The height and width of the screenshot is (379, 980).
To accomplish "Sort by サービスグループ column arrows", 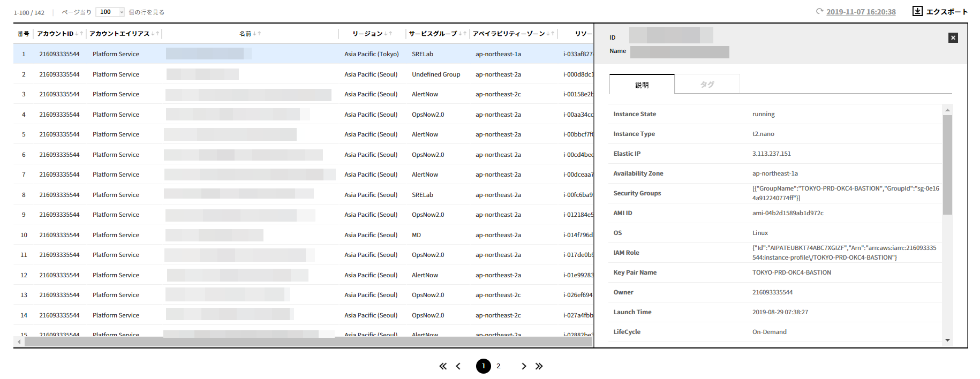I will point(463,34).
